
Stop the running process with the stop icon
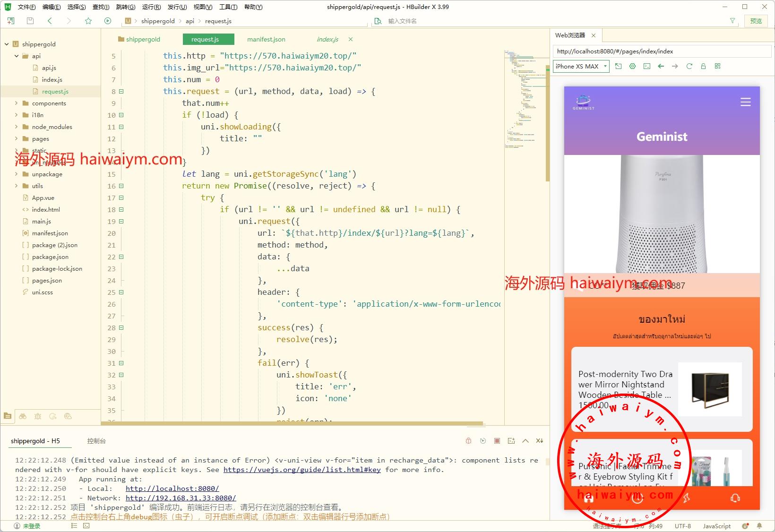coord(497,441)
